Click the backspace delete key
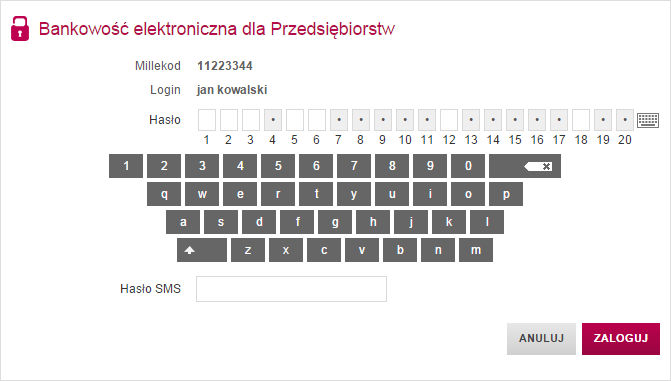671x381 pixels. (525, 166)
